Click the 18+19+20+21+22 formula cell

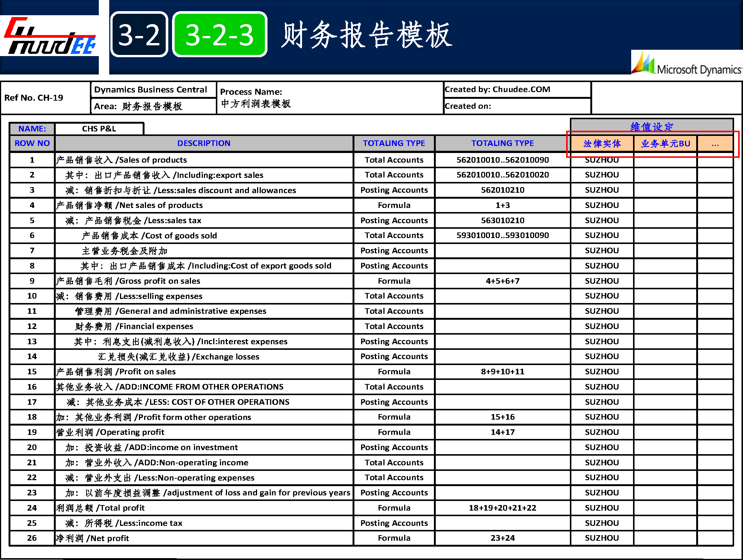click(502, 508)
